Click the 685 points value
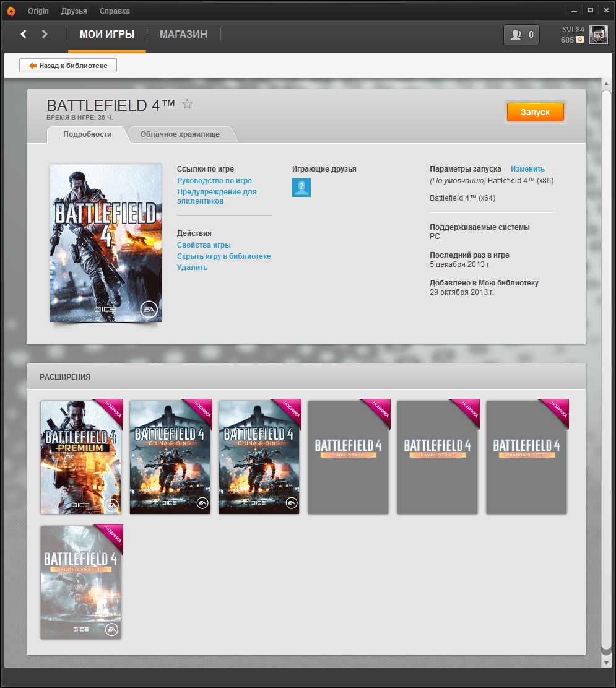This screenshot has height=688, width=616. click(567, 40)
